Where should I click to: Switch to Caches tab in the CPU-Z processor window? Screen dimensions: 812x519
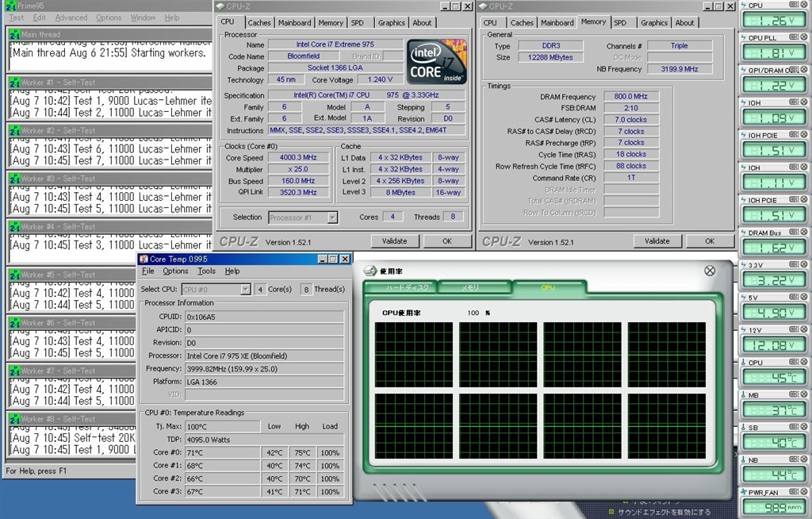[259, 23]
